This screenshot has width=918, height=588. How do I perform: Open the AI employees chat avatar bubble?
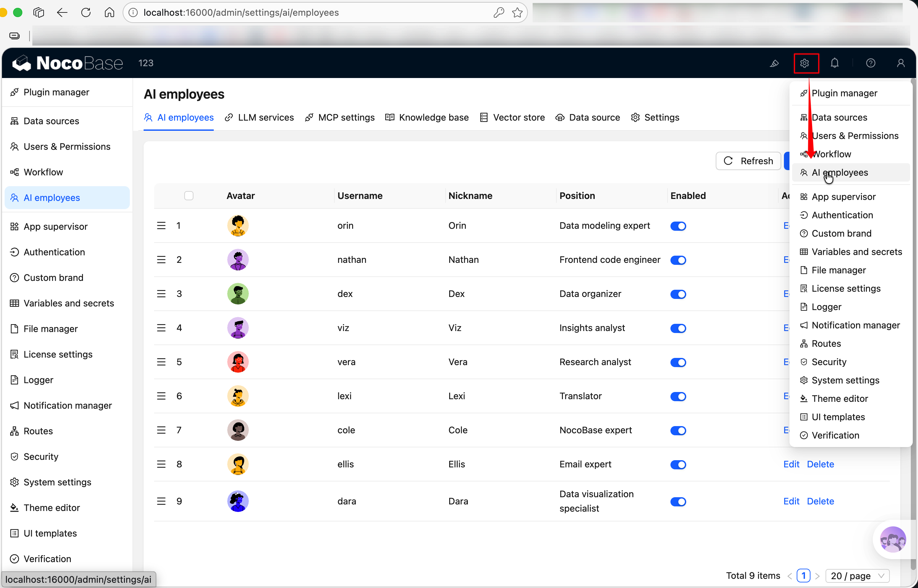[x=892, y=539]
